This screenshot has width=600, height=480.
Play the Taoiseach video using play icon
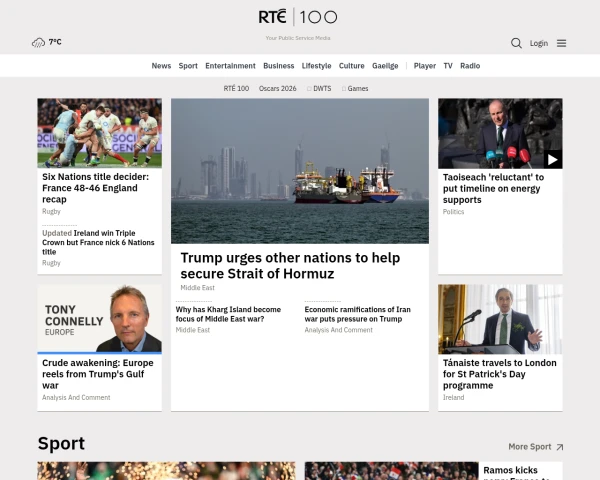[552, 159]
